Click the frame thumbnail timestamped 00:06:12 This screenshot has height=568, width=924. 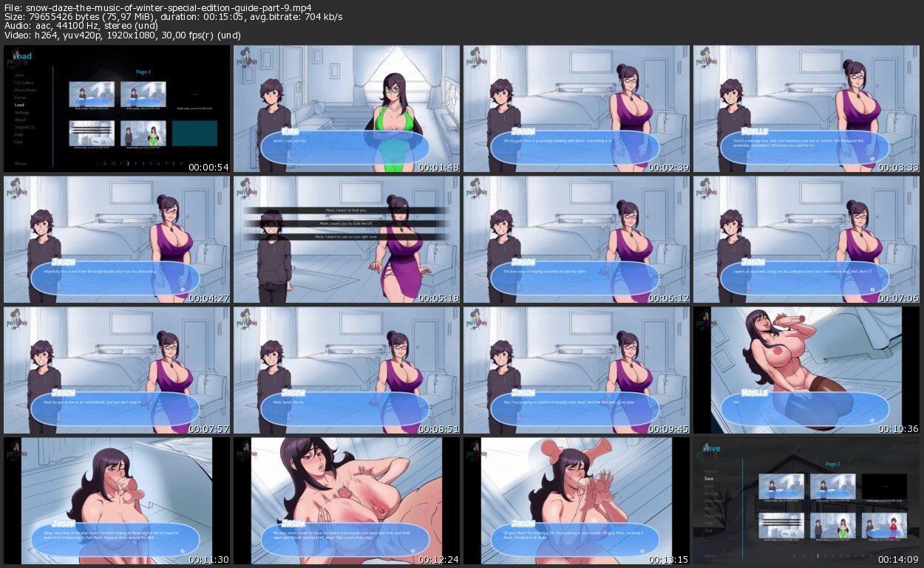pyautogui.click(x=577, y=240)
